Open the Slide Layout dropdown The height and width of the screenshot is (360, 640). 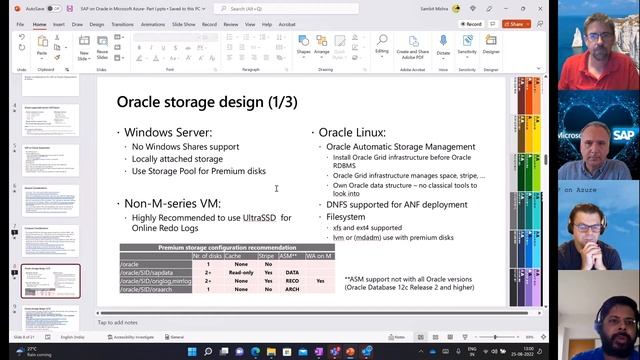coord(119,38)
